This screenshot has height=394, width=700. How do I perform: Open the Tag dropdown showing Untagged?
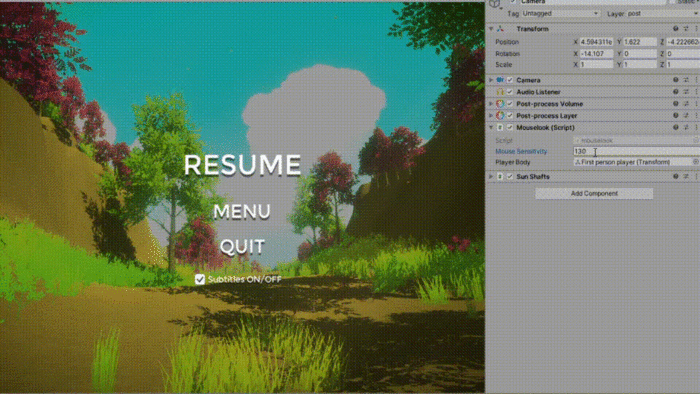(560, 14)
